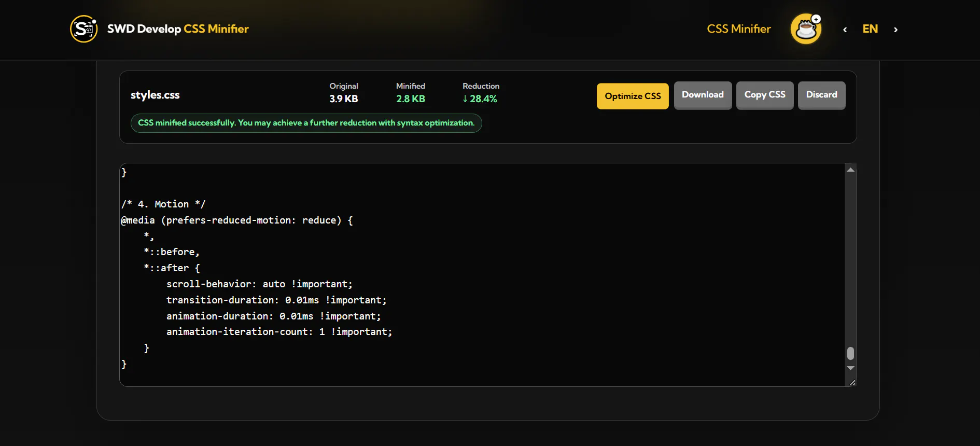Open the CSS Minifier nav link
The image size is (980, 446).
739,29
